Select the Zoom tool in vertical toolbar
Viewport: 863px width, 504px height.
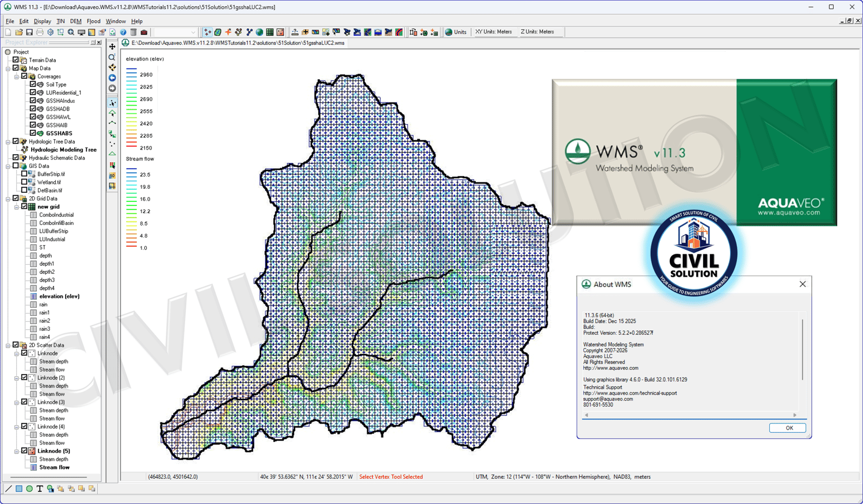(112, 57)
